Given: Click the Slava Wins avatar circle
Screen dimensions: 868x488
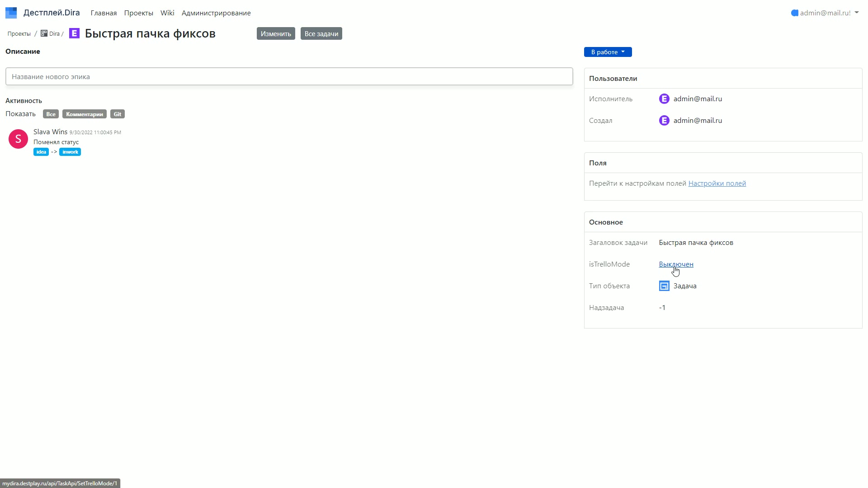Looking at the screenshot, I should click(x=18, y=139).
